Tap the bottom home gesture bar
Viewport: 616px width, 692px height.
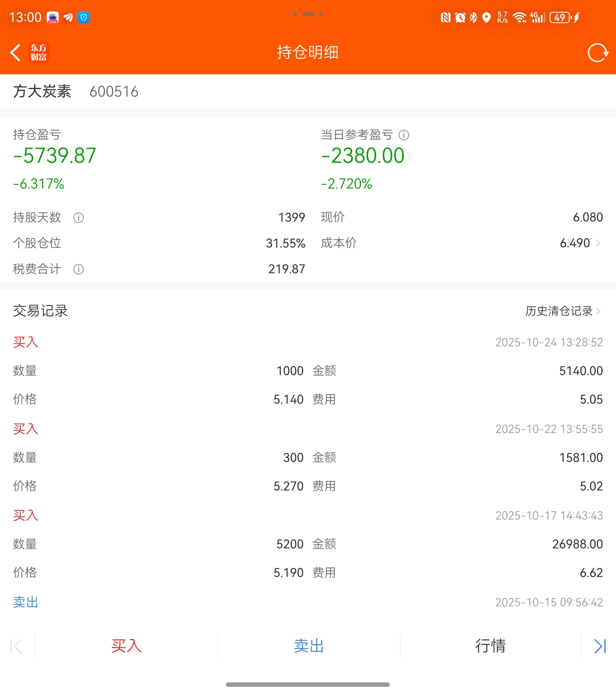point(308,684)
